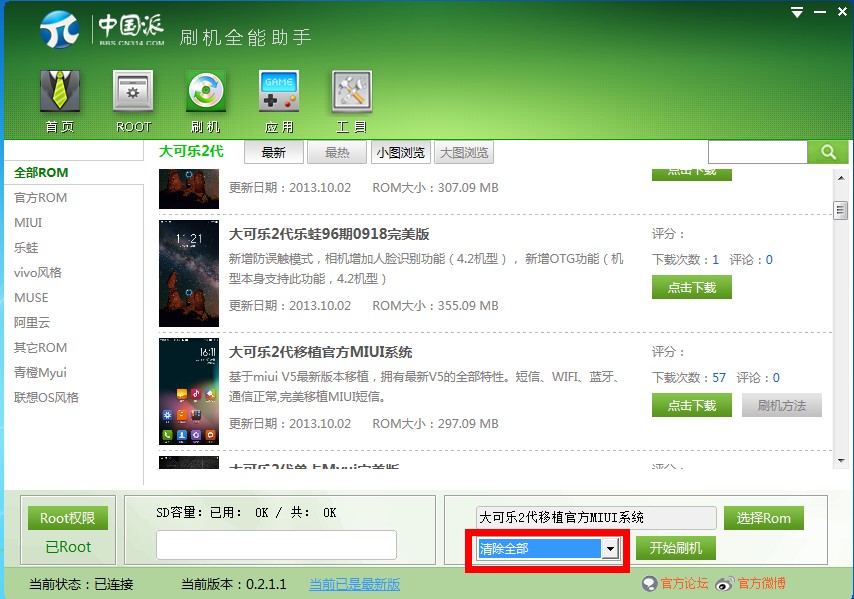Open the ROOT tool icon
Image resolution: width=854 pixels, height=599 pixels.
(133, 102)
